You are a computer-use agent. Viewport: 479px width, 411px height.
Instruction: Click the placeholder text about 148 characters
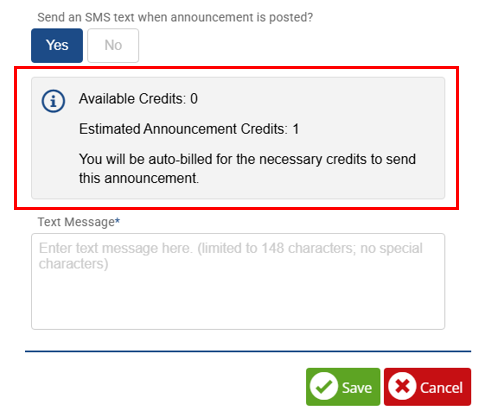(x=231, y=256)
